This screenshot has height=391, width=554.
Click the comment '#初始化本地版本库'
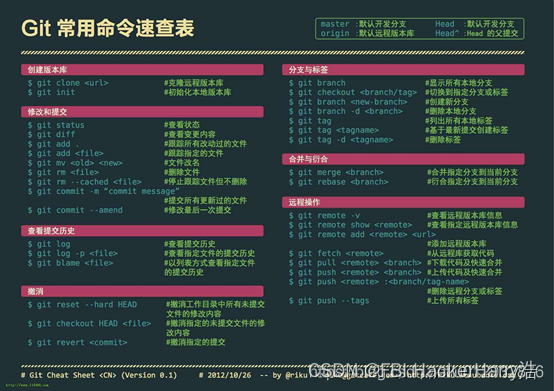coord(198,92)
